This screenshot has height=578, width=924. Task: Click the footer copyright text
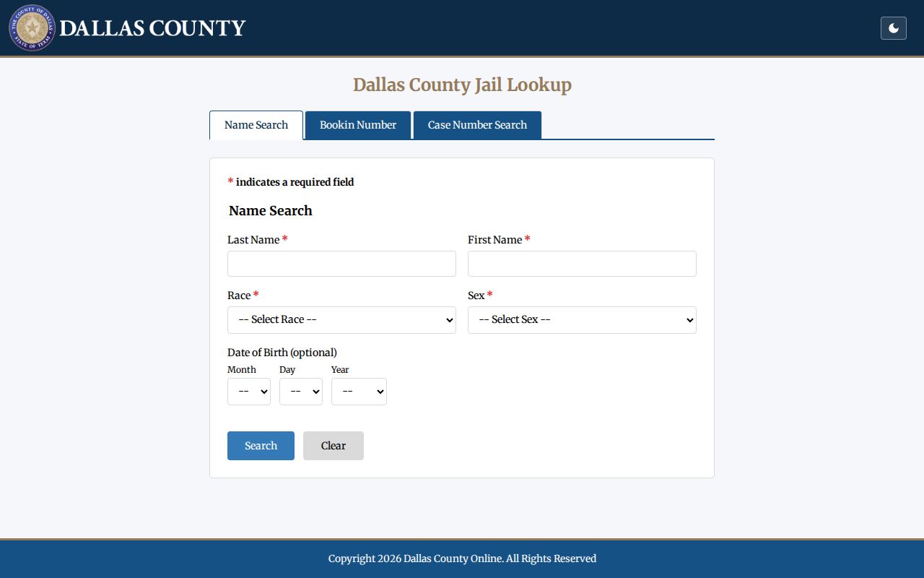click(462, 558)
